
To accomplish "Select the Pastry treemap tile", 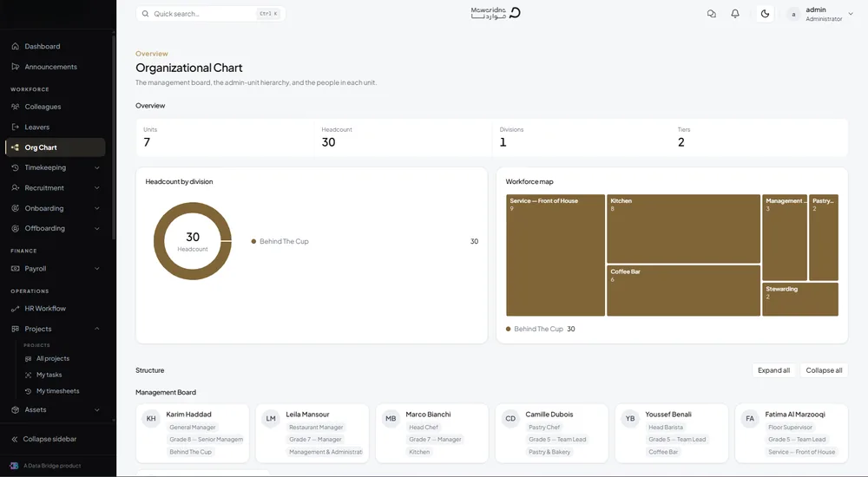I will [824, 238].
